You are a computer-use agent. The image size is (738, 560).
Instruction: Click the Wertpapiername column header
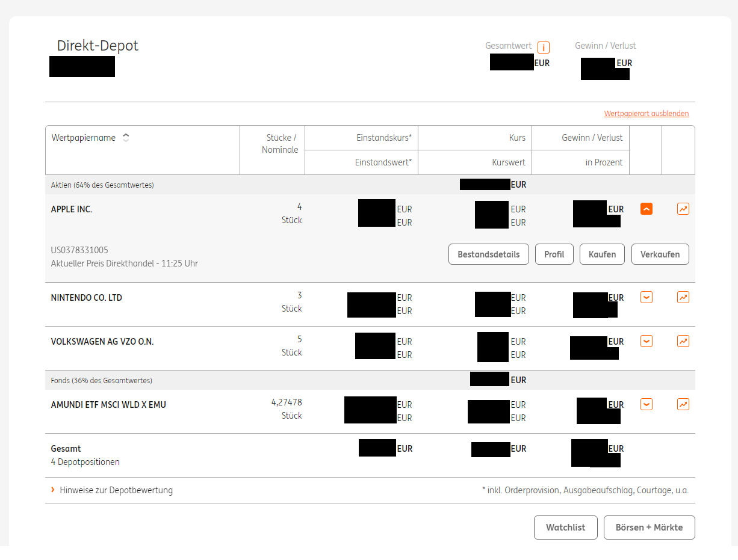(84, 138)
